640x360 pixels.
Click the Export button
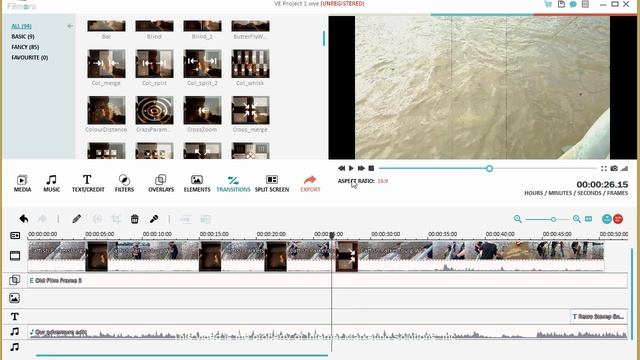(x=310, y=183)
